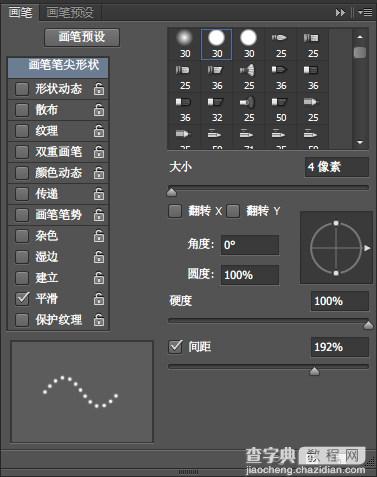Enable the 湿边 checkbox
Screen dimensions: 377x477
(22, 257)
